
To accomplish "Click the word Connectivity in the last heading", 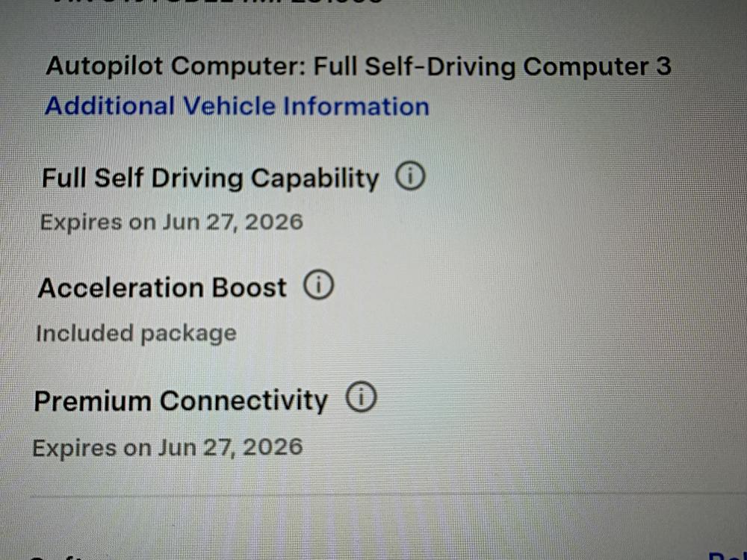I will coord(244,401).
